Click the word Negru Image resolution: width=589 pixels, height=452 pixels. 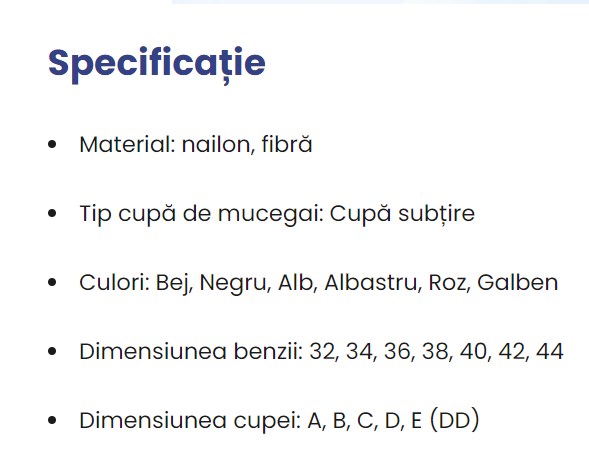coord(235,284)
